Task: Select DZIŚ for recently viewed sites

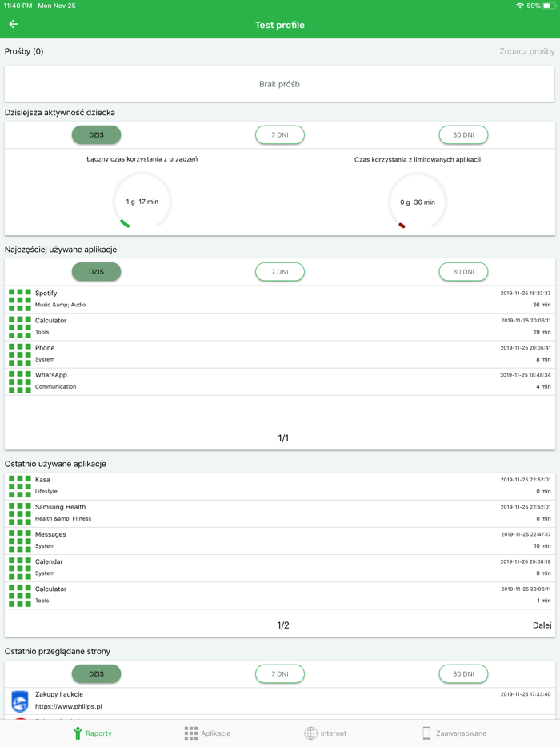Action: pyautogui.click(x=96, y=673)
